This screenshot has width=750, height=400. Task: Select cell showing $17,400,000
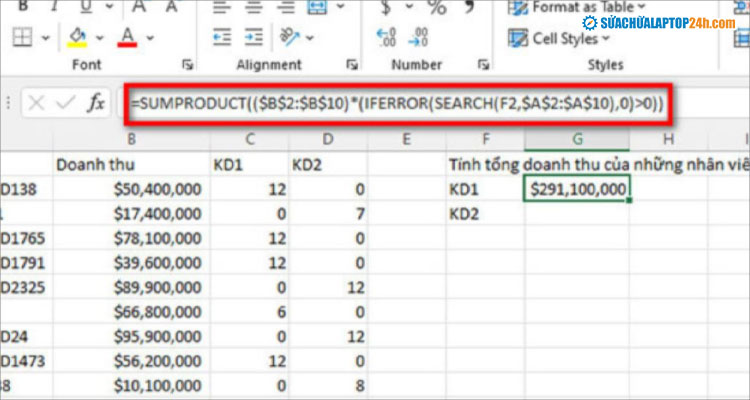132,214
